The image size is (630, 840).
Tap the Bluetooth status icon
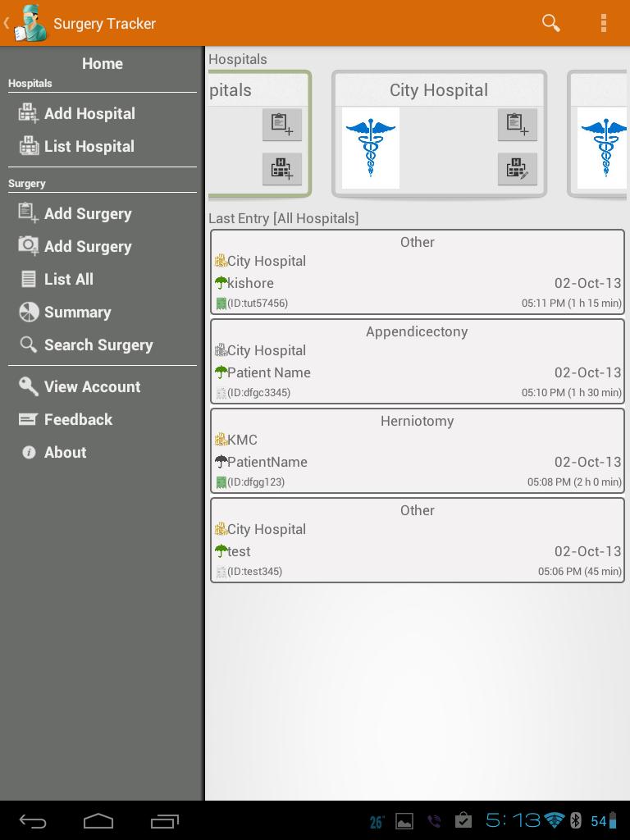pos(576,820)
